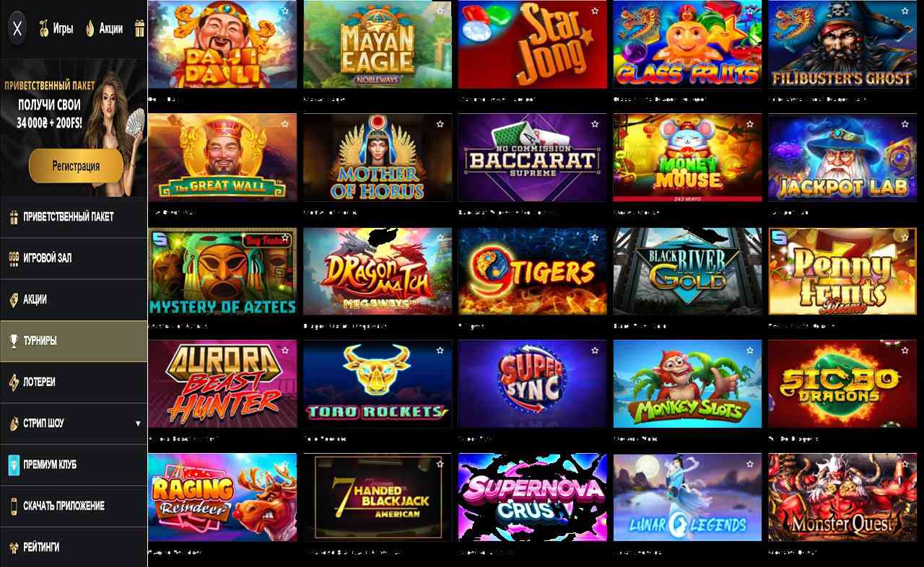Click the trophy icon next to Турниры

(14, 341)
